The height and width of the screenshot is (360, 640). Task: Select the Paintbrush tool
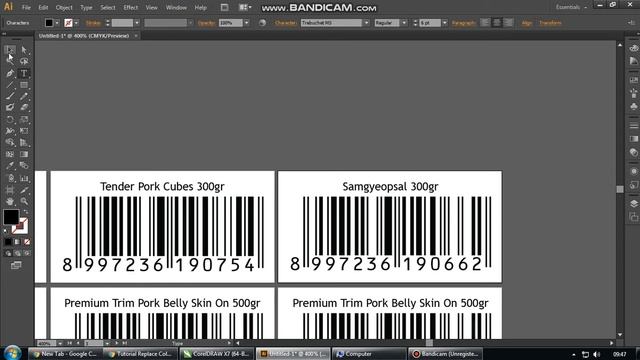(x=10, y=96)
